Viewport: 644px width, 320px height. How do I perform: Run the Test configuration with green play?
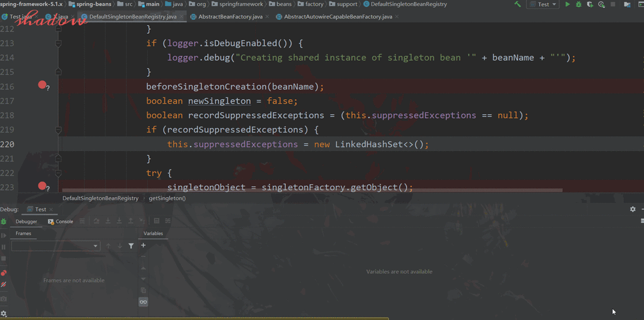click(568, 4)
